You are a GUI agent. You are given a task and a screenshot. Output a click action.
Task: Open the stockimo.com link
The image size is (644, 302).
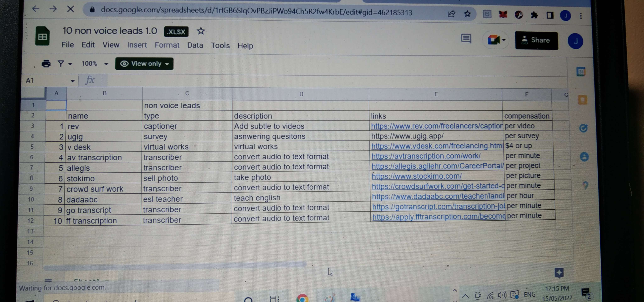pyautogui.click(x=417, y=176)
